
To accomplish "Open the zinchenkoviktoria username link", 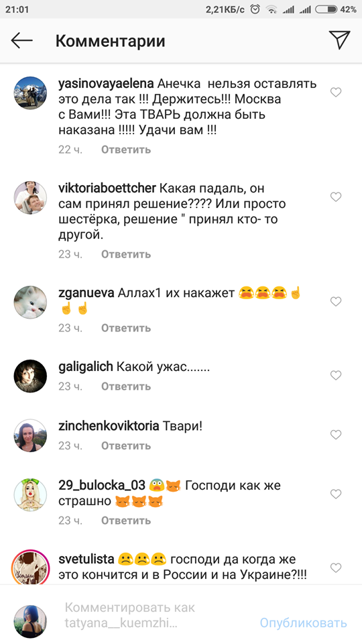I will 109,427.
